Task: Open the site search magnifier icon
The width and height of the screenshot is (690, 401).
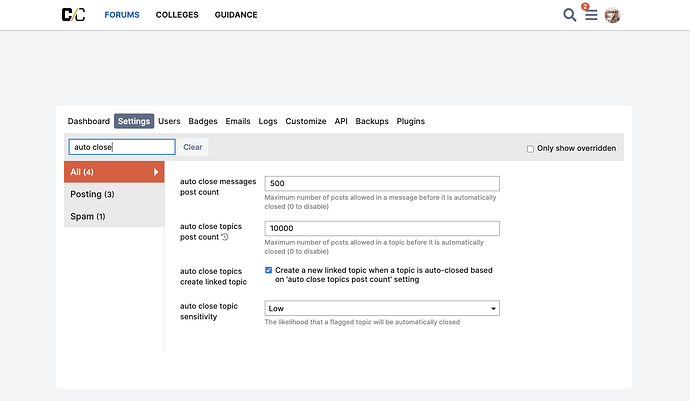Action: (x=569, y=15)
